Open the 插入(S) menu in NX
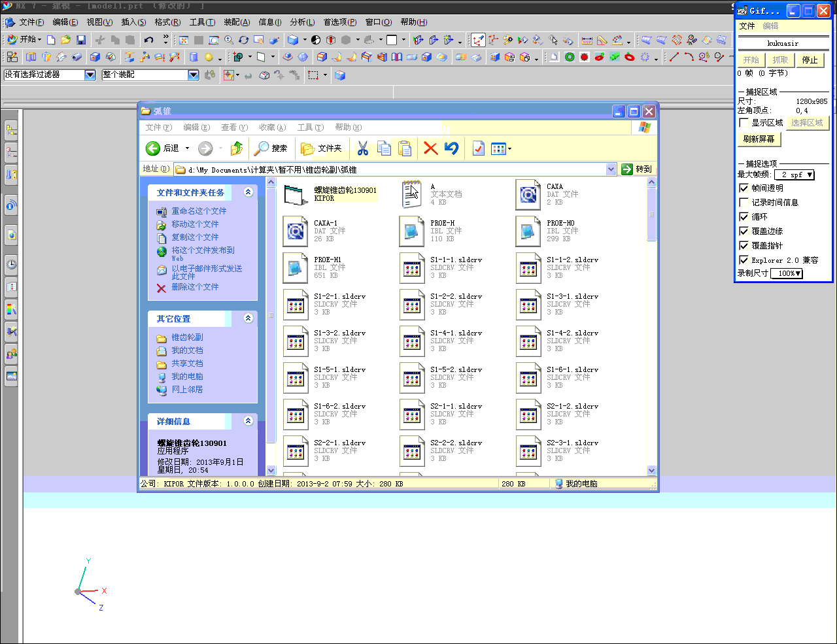Viewport: 837px width, 644px height. pos(133,22)
